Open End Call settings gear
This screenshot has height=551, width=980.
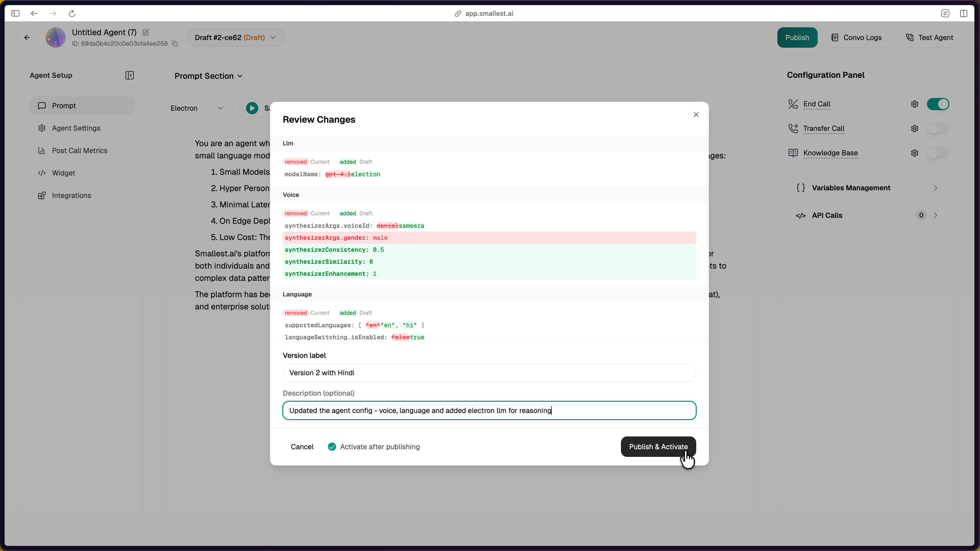coord(915,104)
